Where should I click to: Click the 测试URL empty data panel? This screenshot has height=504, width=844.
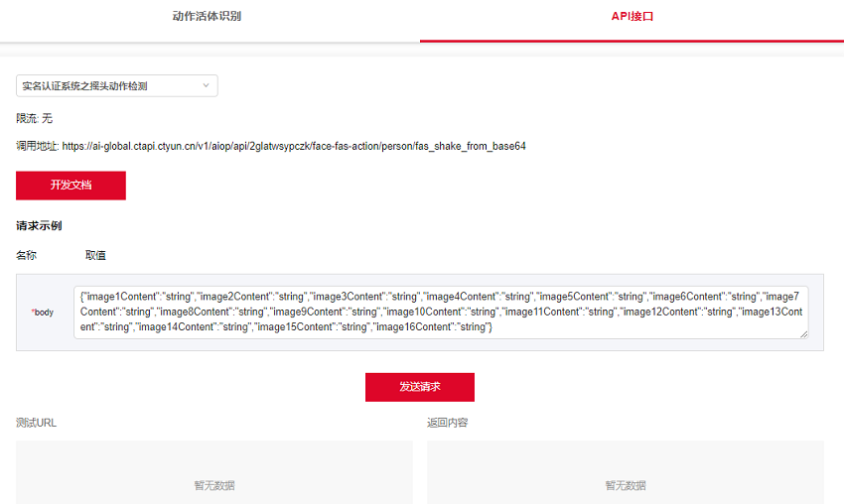(214, 472)
